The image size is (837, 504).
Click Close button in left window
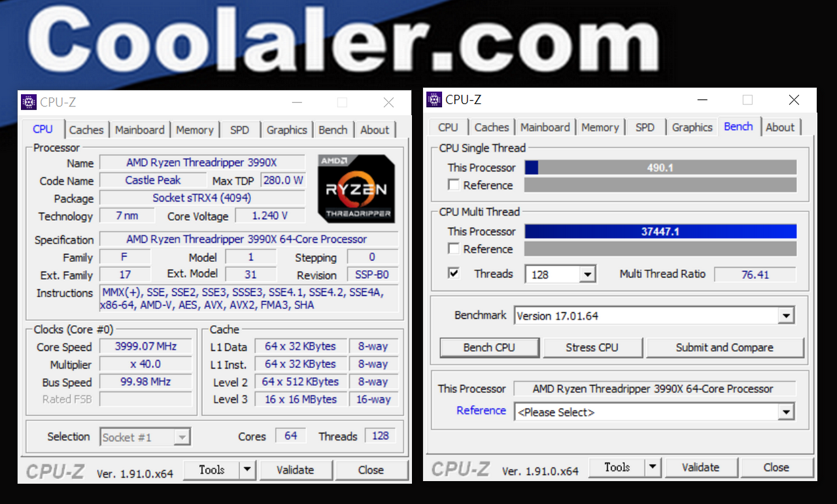[371, 470]
